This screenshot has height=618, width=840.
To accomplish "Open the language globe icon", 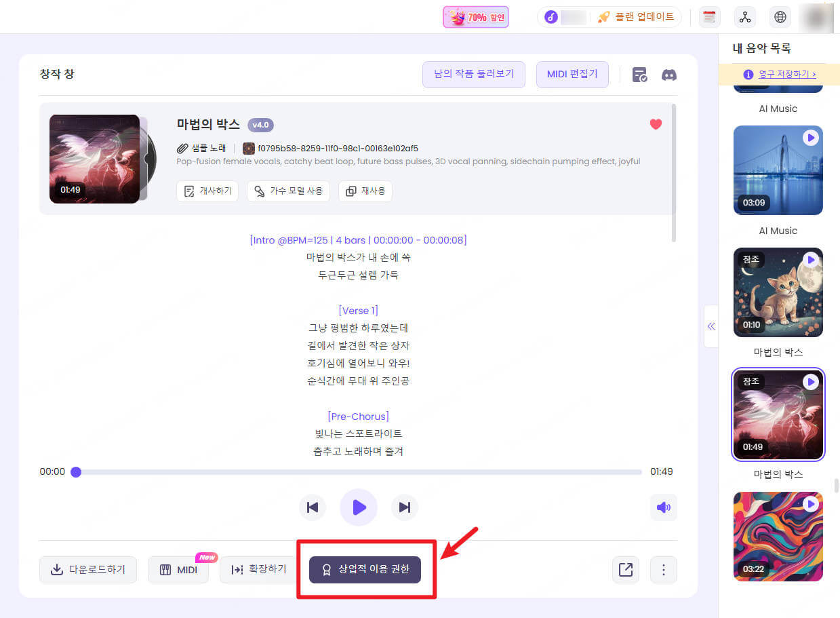I will [780, 17].
